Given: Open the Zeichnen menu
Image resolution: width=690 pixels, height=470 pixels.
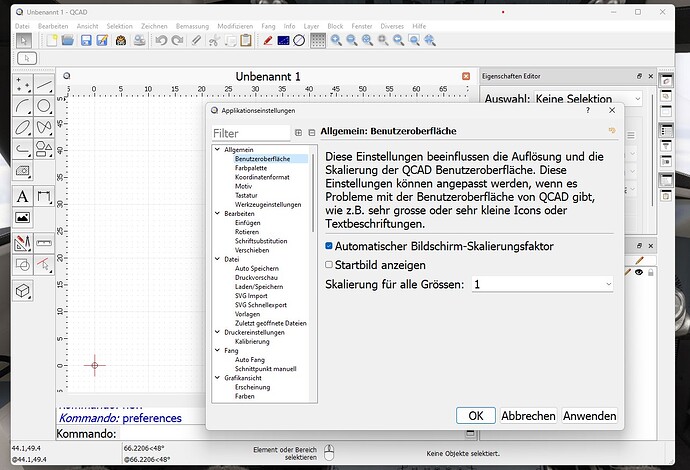Looking at the screenshot, I should [x=154, y=26].
